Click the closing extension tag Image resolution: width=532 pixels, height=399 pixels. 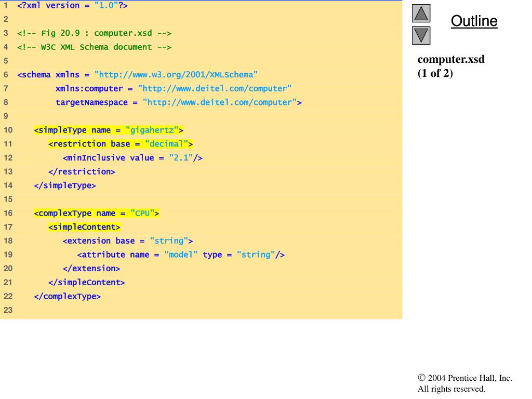pos(91,269)
